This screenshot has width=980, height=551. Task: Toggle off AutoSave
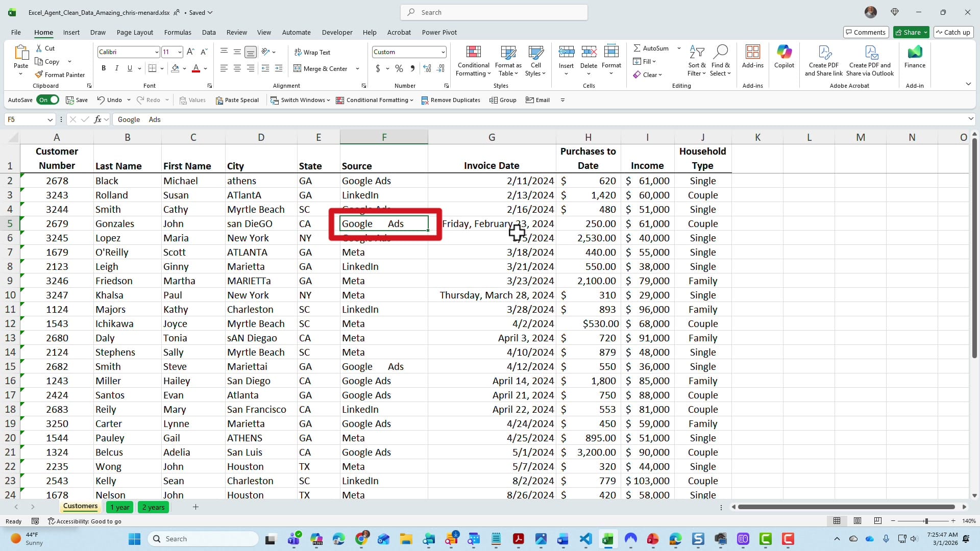click(x=47, y=100)
